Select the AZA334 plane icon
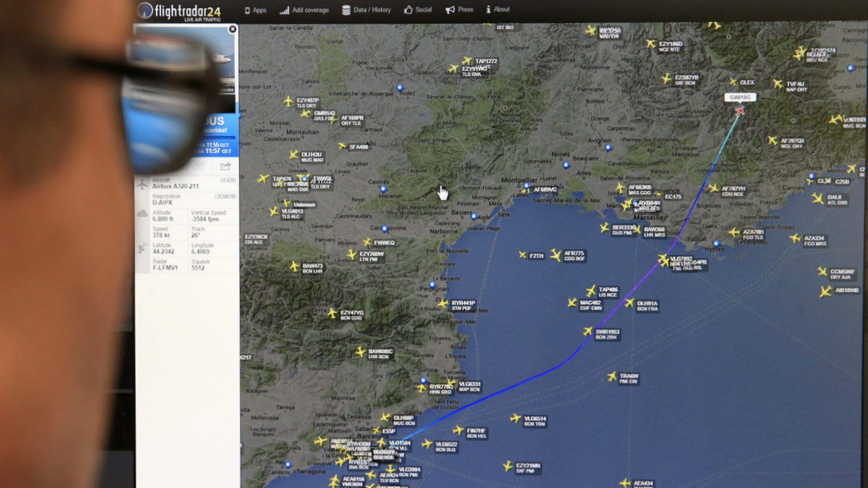The width and height of the screenshot is (868, 488). [x=795, y=238]
